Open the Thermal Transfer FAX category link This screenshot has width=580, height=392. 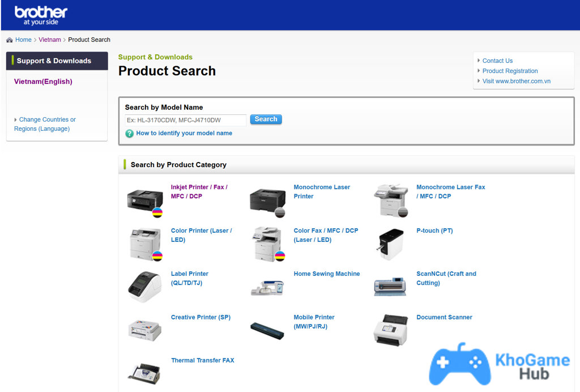[x=202, y=360]
